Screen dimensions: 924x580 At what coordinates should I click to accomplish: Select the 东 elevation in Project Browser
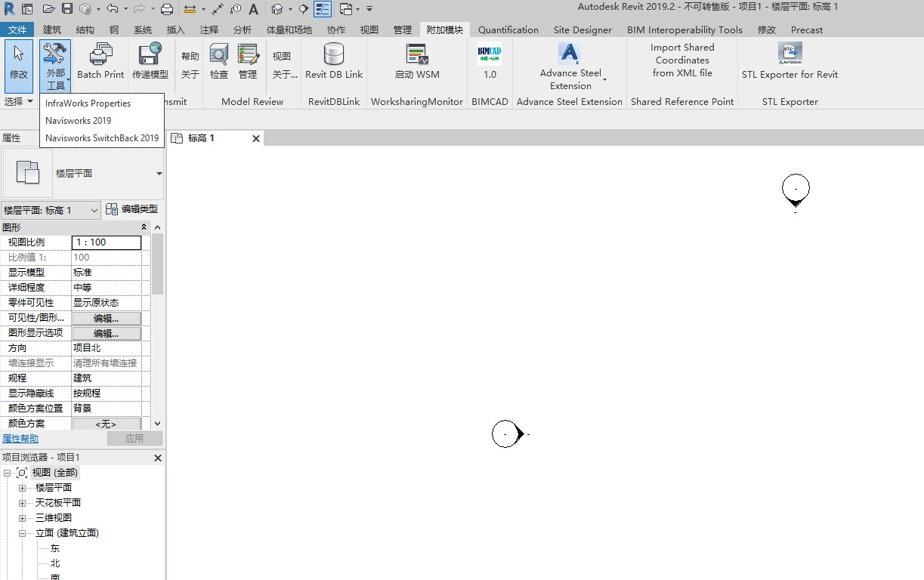(55, 548)
